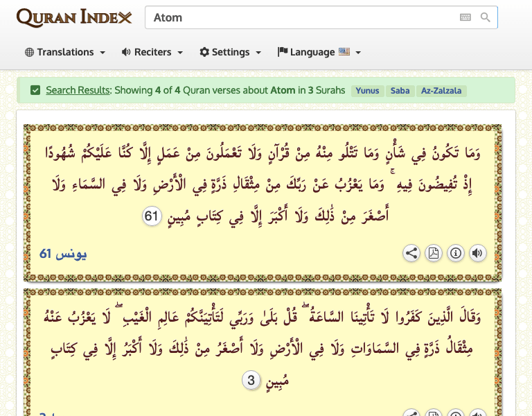The height and width of the screenshot is (416, 532).
Task: Play audio recitation of verse Yunus 61
Action: [x=477, y=254]
